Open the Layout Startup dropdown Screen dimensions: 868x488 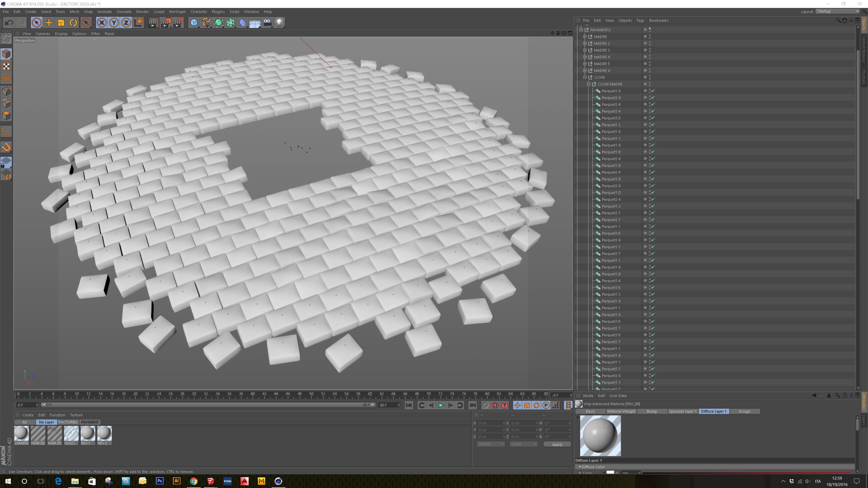(837, 12)
